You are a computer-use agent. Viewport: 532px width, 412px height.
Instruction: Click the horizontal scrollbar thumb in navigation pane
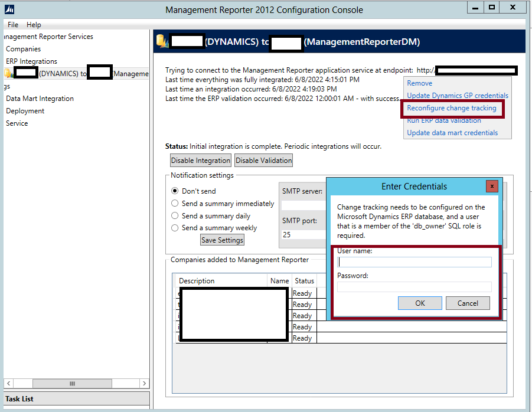point(72,384)
